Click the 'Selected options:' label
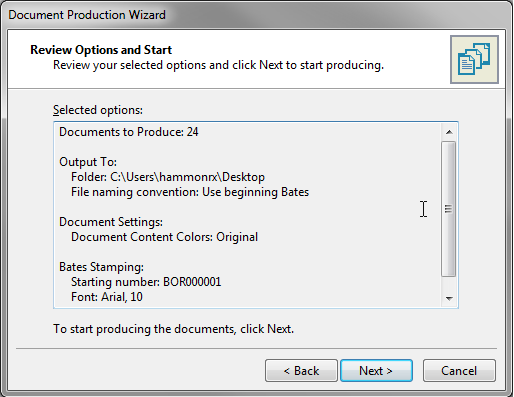 [x=98, y=110]
